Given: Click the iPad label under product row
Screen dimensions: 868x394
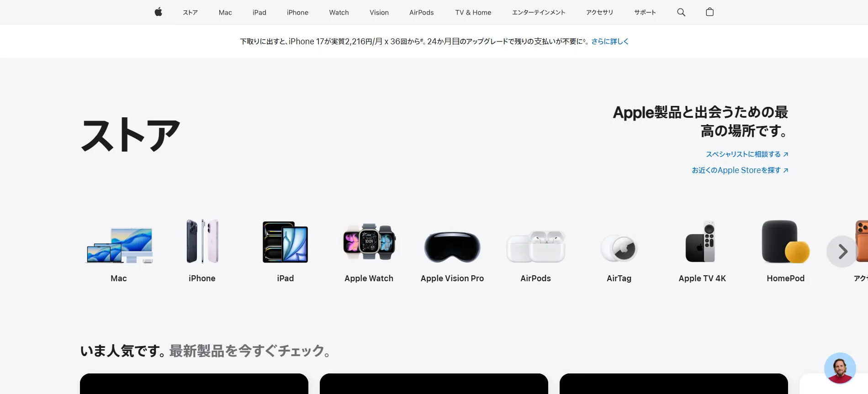Looking at the screenshot, I should [x=285, y=278].
